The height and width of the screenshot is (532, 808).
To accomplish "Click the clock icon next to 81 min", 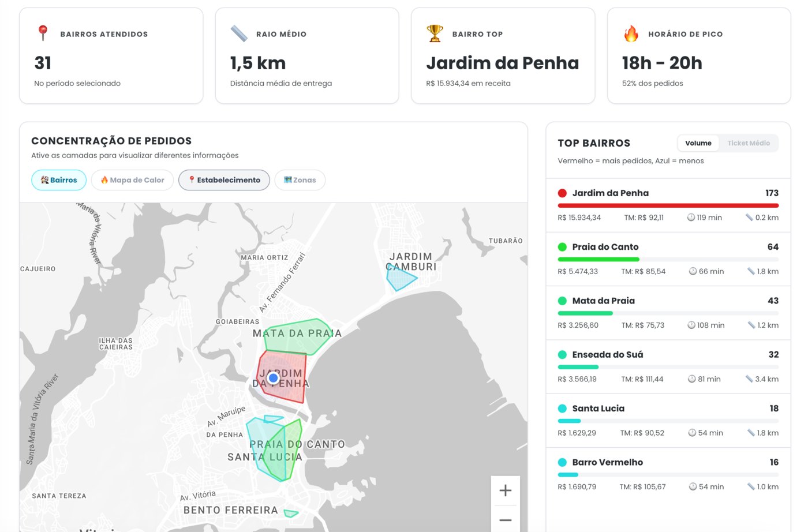I will (x=692, y=379).
